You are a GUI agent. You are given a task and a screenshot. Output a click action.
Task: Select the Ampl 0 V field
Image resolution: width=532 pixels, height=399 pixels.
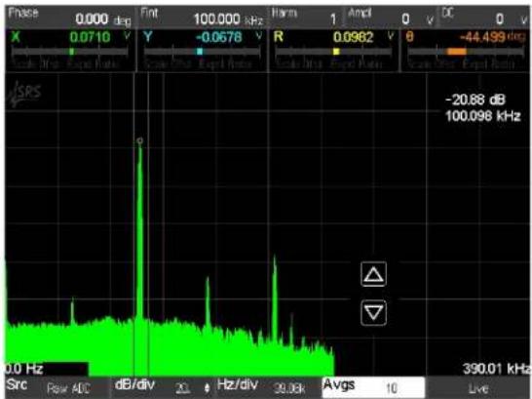[391, 18]
